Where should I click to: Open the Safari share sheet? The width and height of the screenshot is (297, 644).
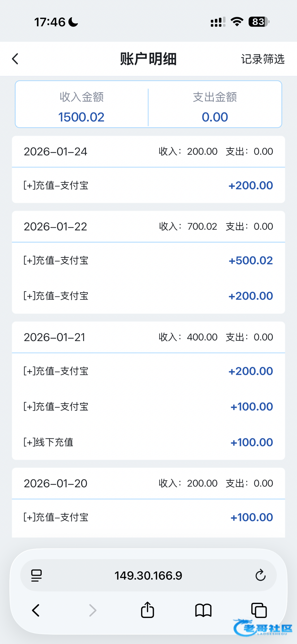click(148, 610)
